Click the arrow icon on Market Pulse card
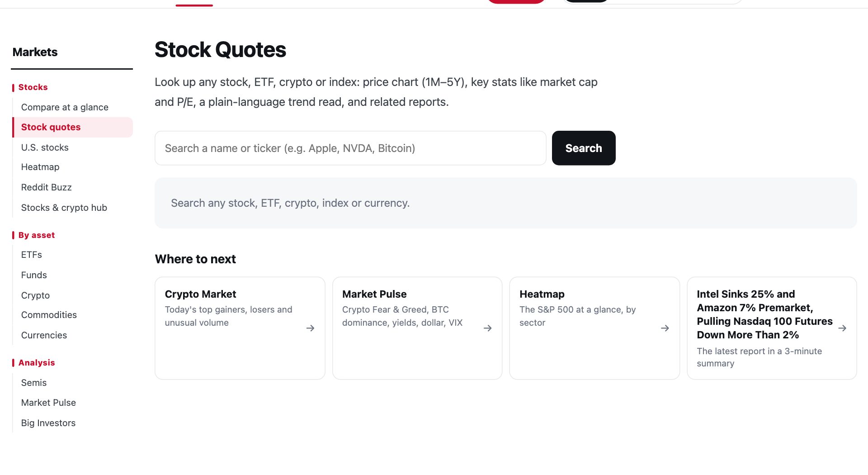The image size is (868, 475). tap(487, 328)
